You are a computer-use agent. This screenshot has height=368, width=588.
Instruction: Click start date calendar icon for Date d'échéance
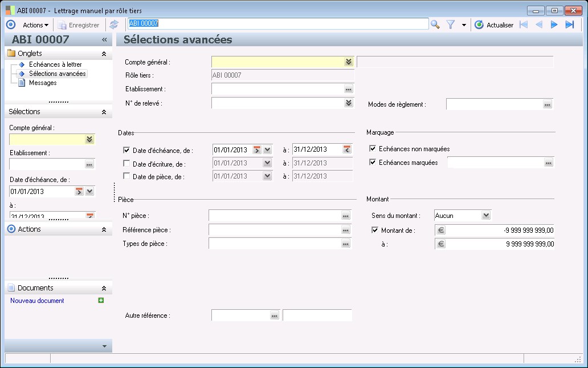coord(257,150)
